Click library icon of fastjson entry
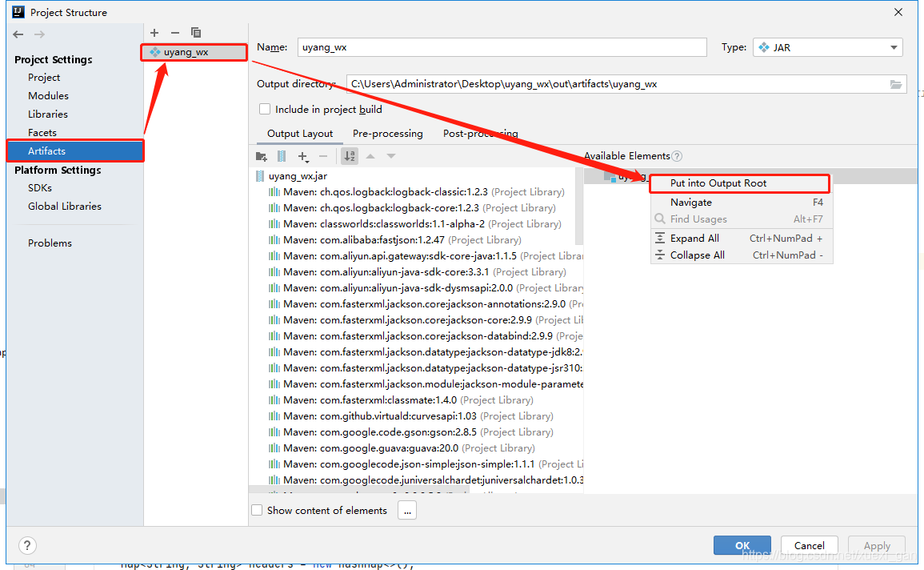The image size is (924, 570). click(x=274, y=240)
